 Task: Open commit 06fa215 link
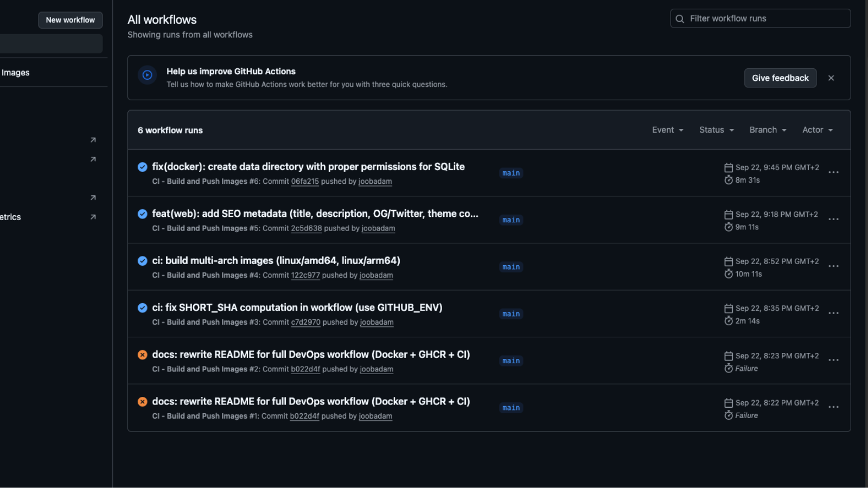(305, 182)
